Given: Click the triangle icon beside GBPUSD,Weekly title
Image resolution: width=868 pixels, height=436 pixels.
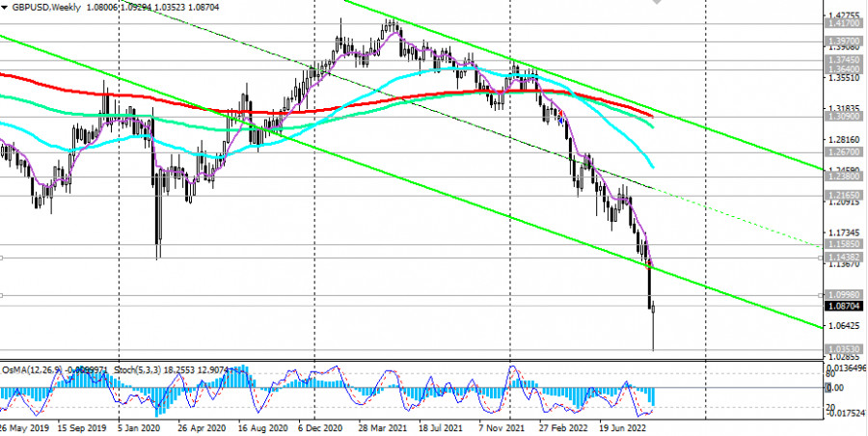Looking at the screenshot, I should click(x=6, y=6).
